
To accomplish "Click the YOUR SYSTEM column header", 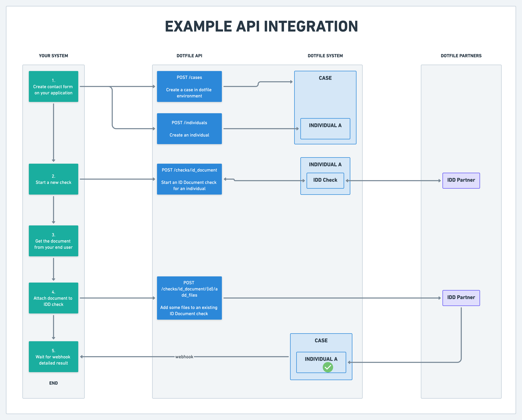I will click(53, 56).
